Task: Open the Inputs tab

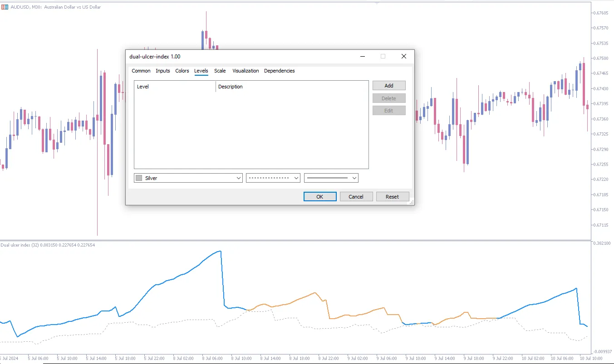Action: pyautogui.click(x=162, y=71)
